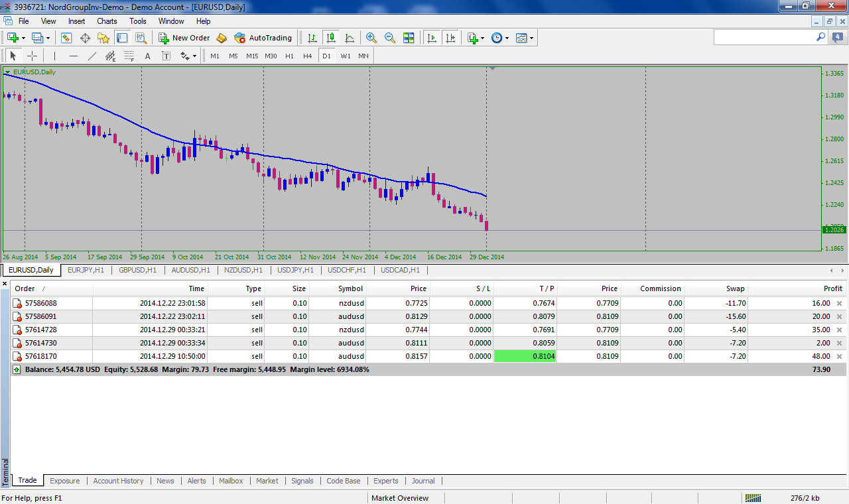The height and width of the screenshot is (504, 849).
Task: Switch chart to line chart mode
Action: (349, 38)
